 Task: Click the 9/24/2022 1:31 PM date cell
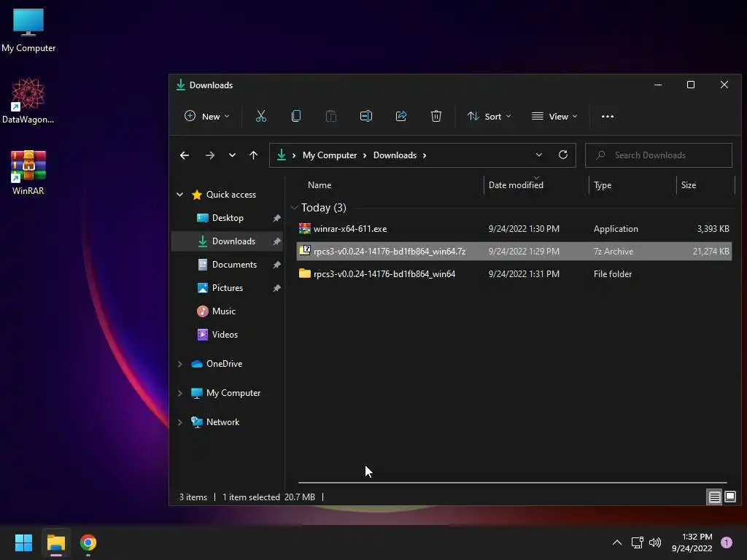pyautogui.click(x=524, y=274)
